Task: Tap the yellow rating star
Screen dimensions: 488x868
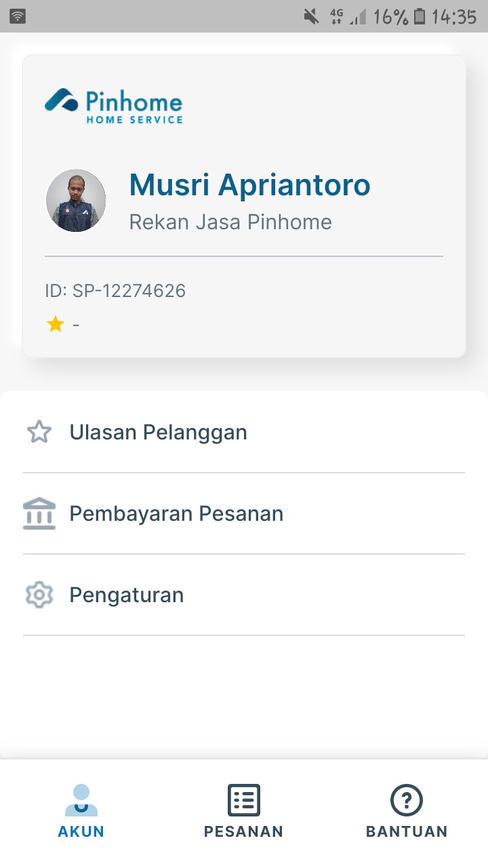Action: [x=55, y=325]
